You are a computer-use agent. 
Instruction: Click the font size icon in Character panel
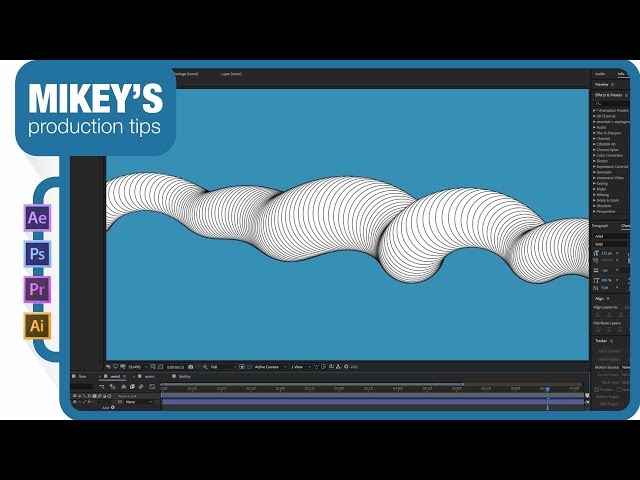click(x=596, y=253)
